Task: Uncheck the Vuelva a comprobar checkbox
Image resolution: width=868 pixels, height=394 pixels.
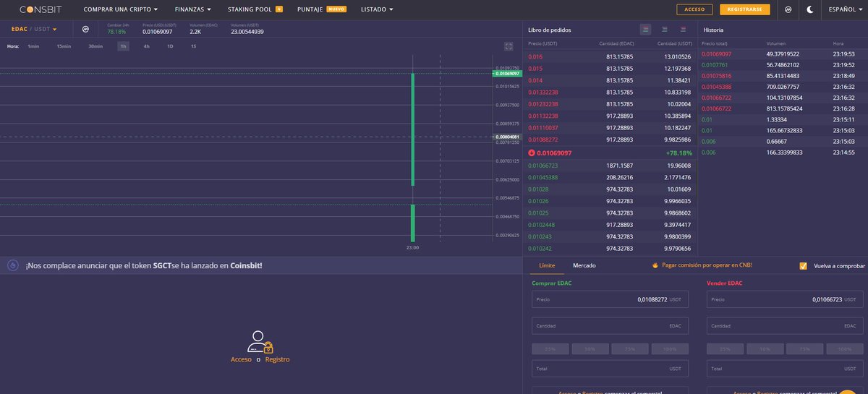Action: (x=803, y=266)
